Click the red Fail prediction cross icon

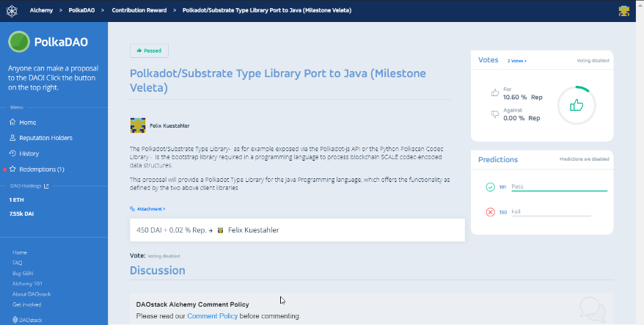point(490,212)
